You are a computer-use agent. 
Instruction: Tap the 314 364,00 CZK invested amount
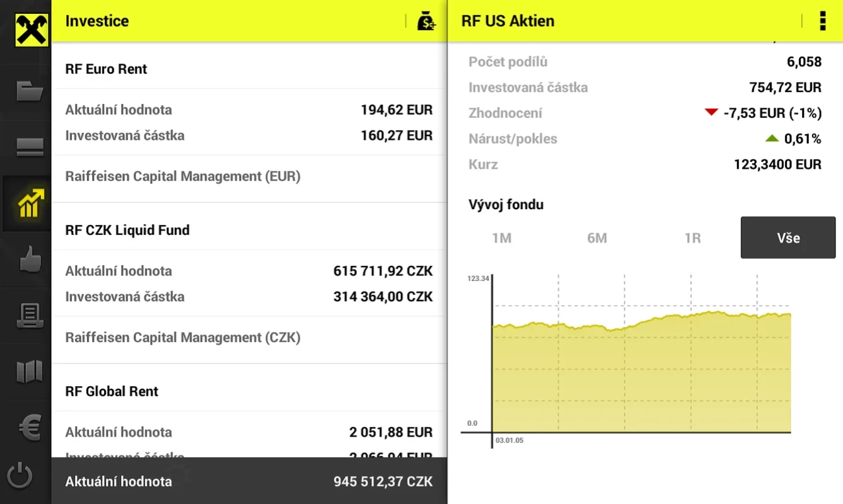pos(383,297)
